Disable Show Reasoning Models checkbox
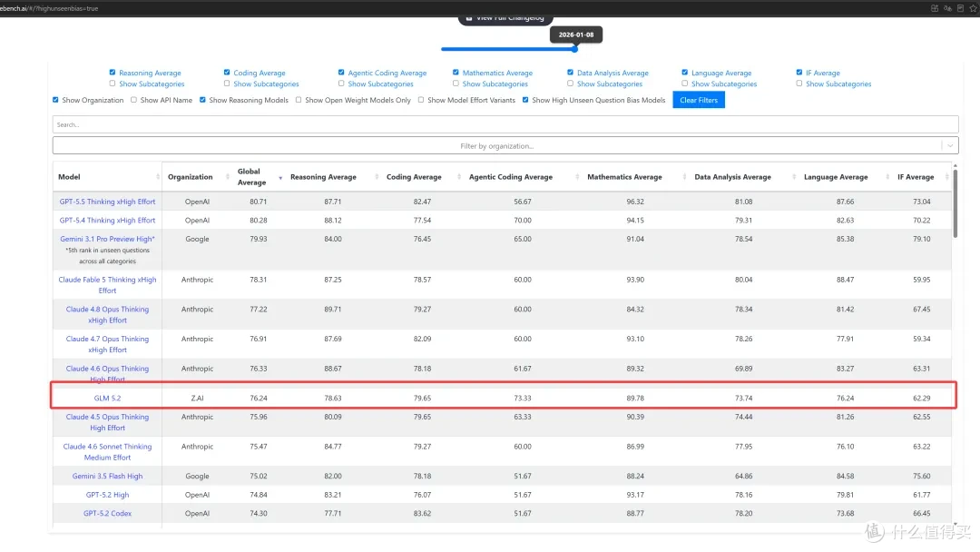Image resolution: width=980 pixels, height=552 pixels. [x=202, y=100]
